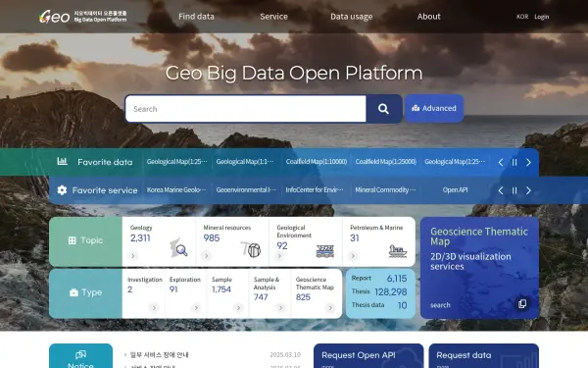
Task: Open Geological Map(1:1… favorite data
Action: click(245, 162)
